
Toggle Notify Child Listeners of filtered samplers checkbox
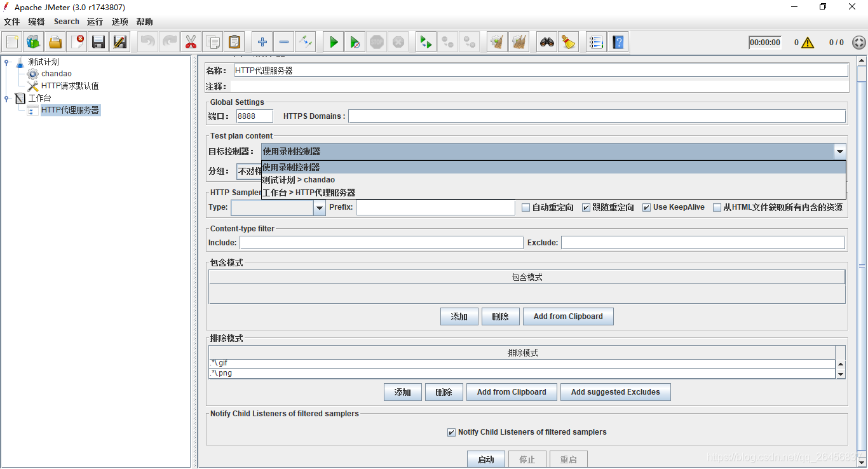click(x=451, y=432)
